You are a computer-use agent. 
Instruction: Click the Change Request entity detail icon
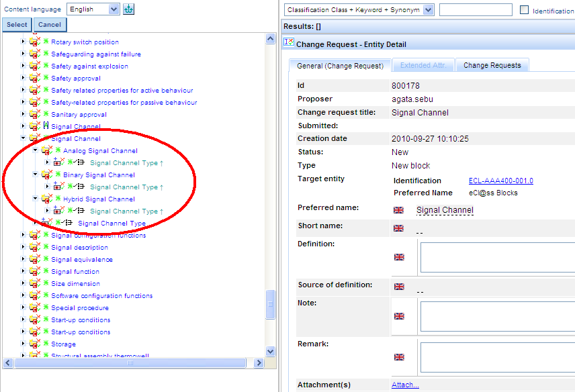click(289, 42)
